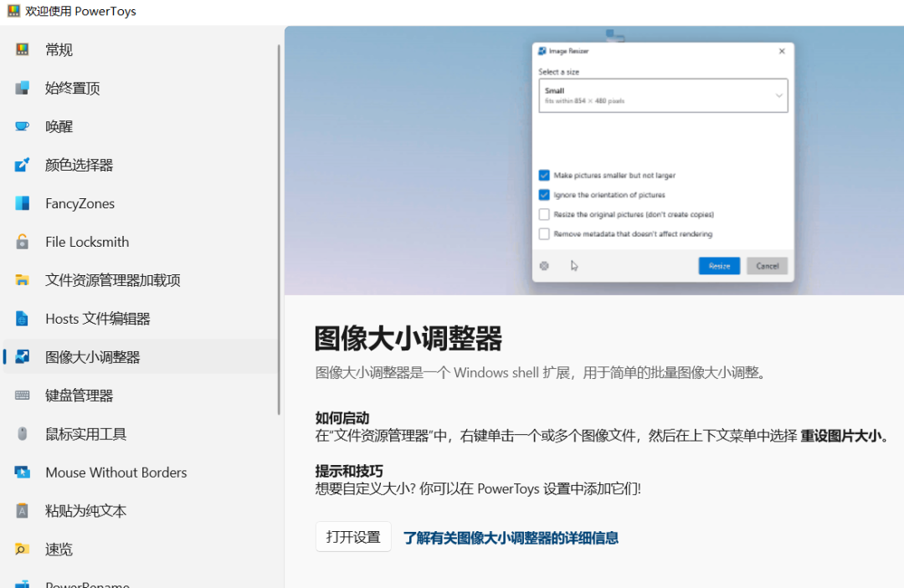Select 键盘管理器 in the sidebar
The height and width of the screenshot is (588, 904).
click(79, 396)
